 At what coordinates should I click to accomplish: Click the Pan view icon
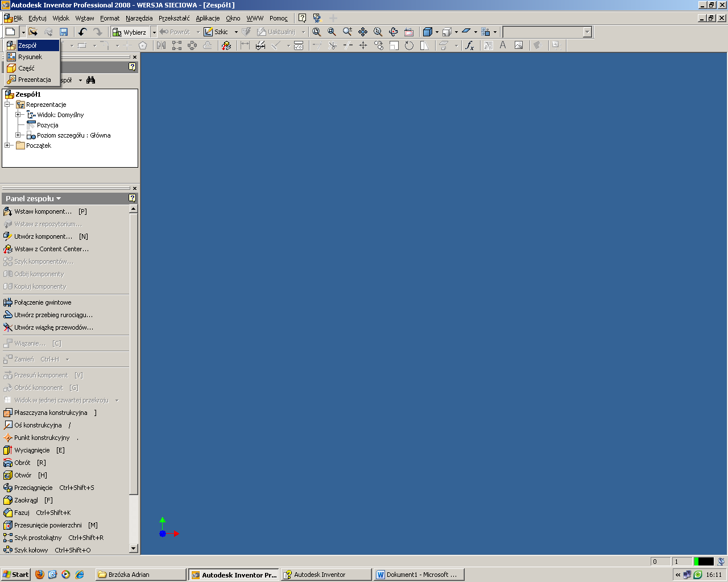point(363,32)
